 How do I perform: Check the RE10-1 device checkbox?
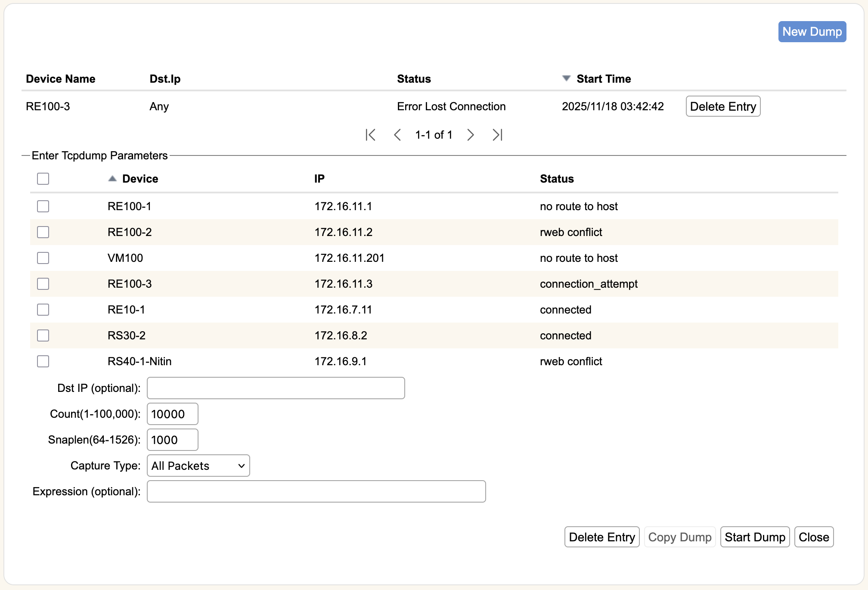coord(43,310)
